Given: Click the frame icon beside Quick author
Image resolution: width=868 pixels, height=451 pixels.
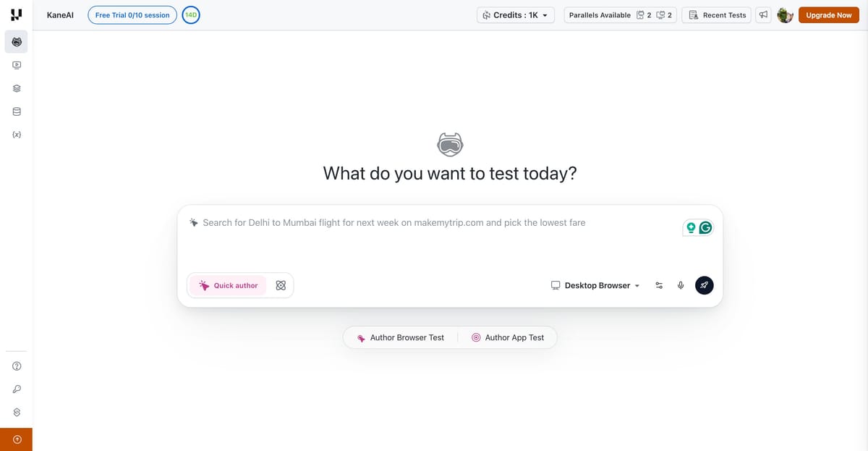Looking at the screenshot, I should click(x=281, y=284).
